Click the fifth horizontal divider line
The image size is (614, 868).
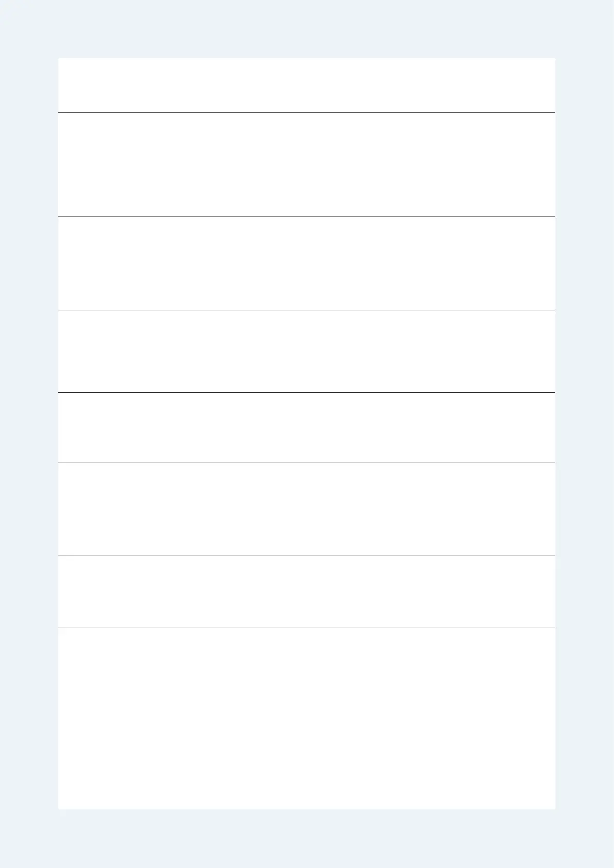(x=306, y=462)
